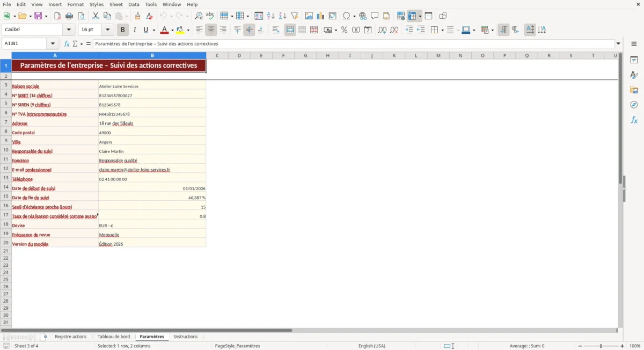Open the sidebar Properties panel
Screen dimensions: 644x350
coord(634,60)
